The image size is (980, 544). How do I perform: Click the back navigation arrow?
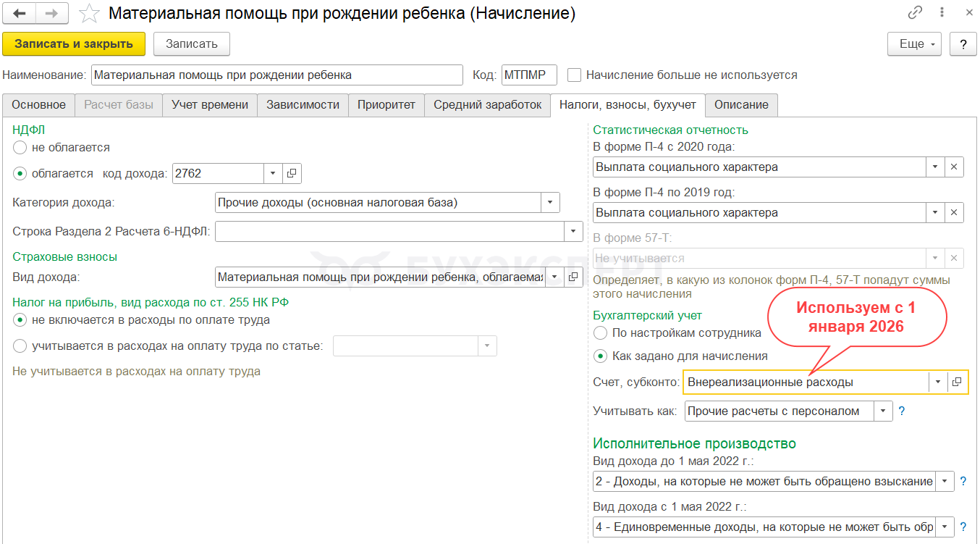[20, 13]
